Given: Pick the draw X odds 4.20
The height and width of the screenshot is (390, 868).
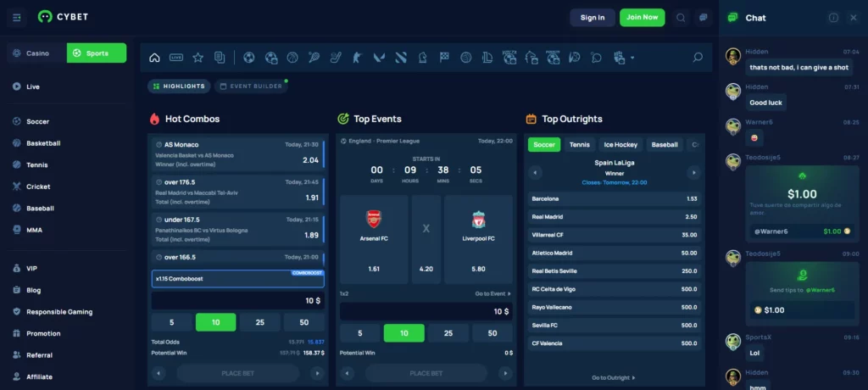Looking at the screenshot, I should [x=426, y=239].
